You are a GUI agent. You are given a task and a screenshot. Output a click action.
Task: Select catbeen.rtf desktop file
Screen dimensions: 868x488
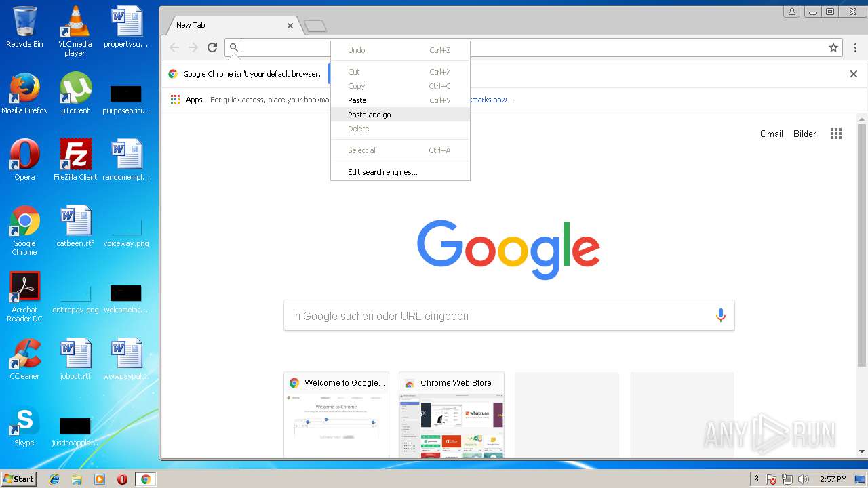pyautogui.click(x=75, y=226)
